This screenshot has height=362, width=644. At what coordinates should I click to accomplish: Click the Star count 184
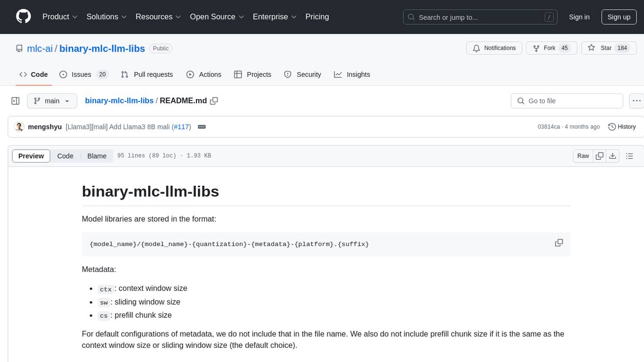tap(622, 48)
